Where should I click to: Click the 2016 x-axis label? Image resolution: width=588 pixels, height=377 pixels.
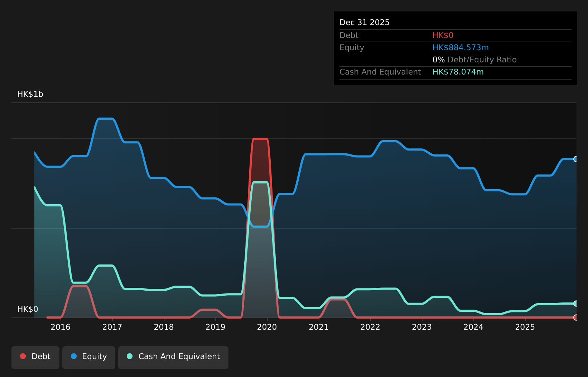[x=61, y=327]
